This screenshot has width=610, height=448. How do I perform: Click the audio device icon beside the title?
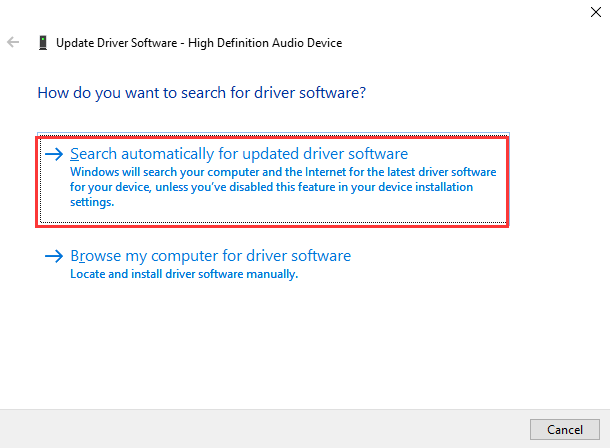pyautogui.click(x=41, y=43)
